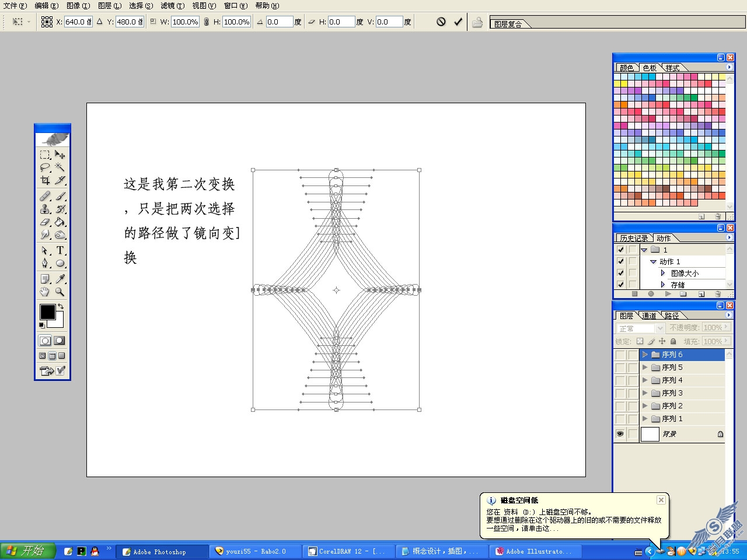Select the Slice tool
The height and width of the screenshot is (560, 747).
pyautogui.click(x=60, y=180)
